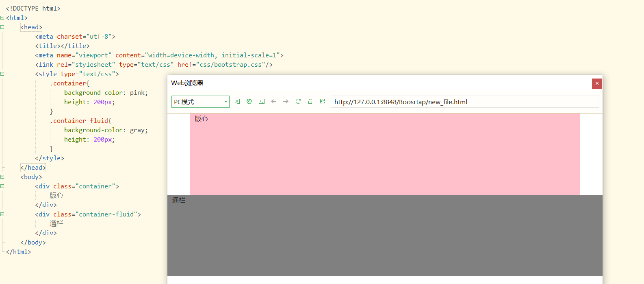Open the PC模式 mode dropdown
The image size is (644, 284).
pos(200,102)
